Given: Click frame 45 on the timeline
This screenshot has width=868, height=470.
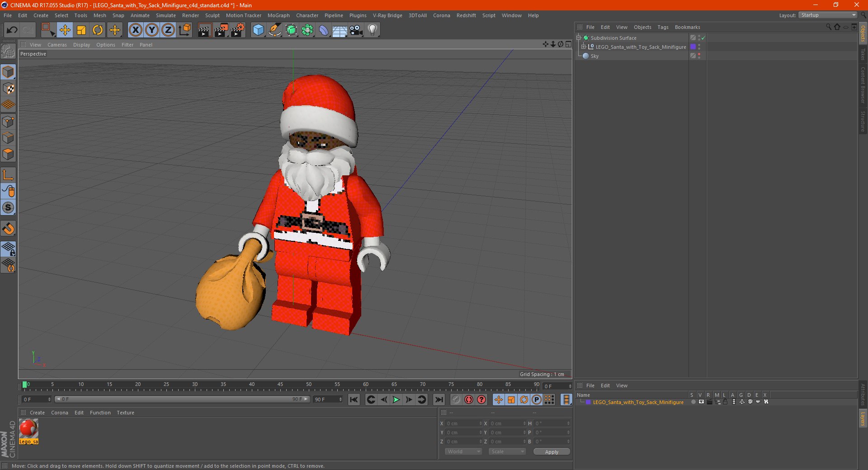Looking at the screenshot, I should click(280, 387).
